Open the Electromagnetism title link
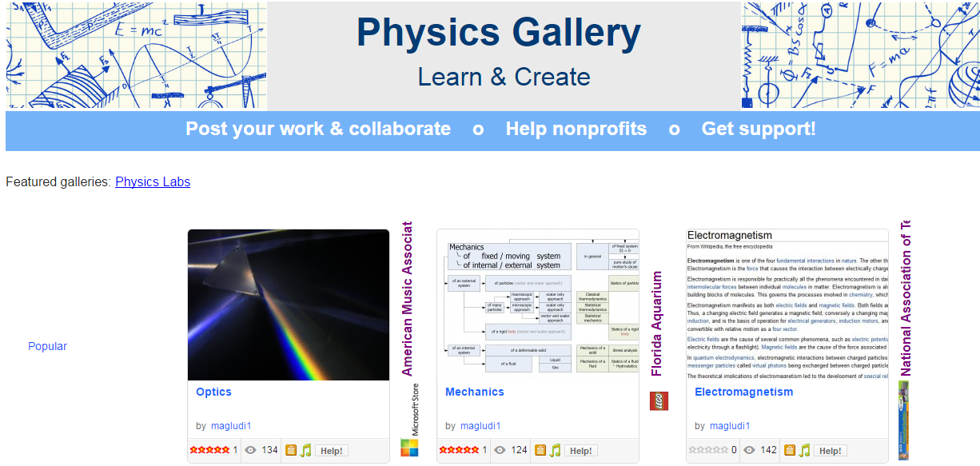 pyautogui.click(x=743, y=392)
